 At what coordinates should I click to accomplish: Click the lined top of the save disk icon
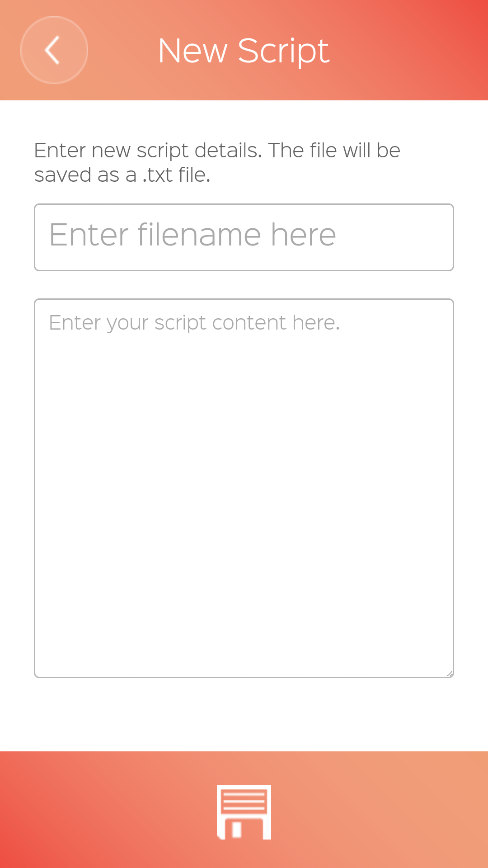(244, 800)
